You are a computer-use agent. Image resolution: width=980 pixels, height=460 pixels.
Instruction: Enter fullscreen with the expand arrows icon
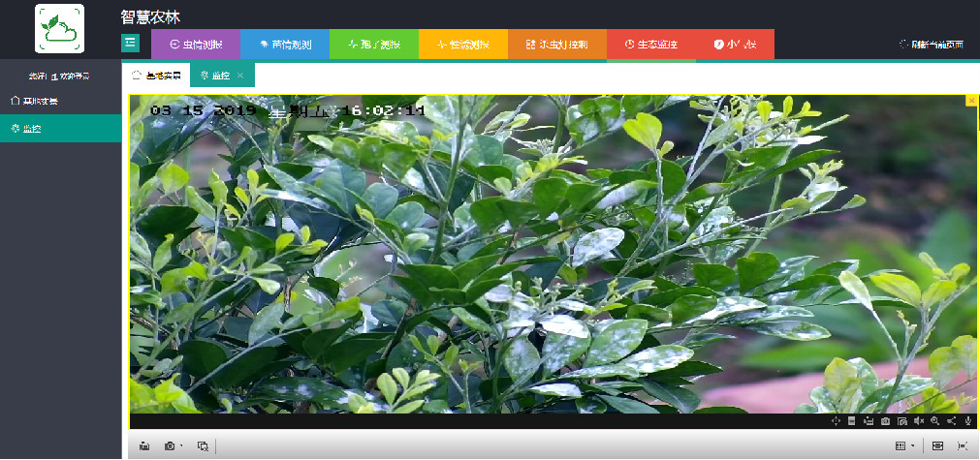click(963, 446)
